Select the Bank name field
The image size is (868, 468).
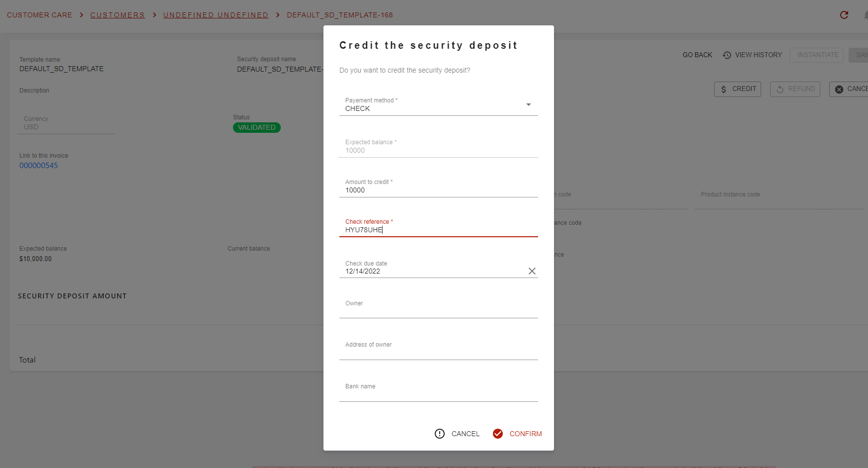[x=439, y=391]
